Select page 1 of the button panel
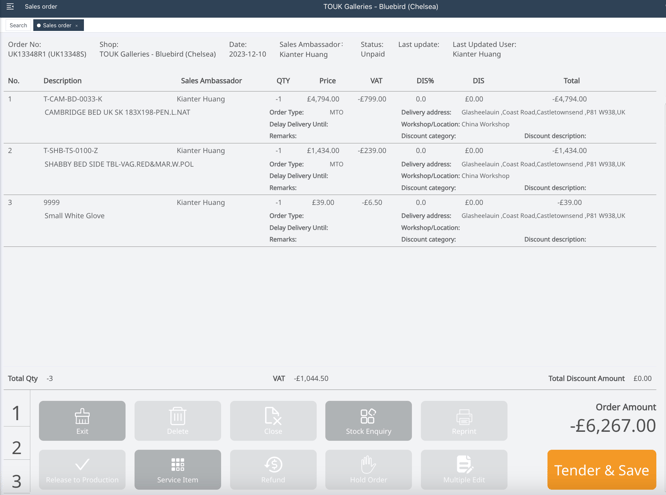Image resolution: width=666 pixels, height=495 pixels. point(16,413)
